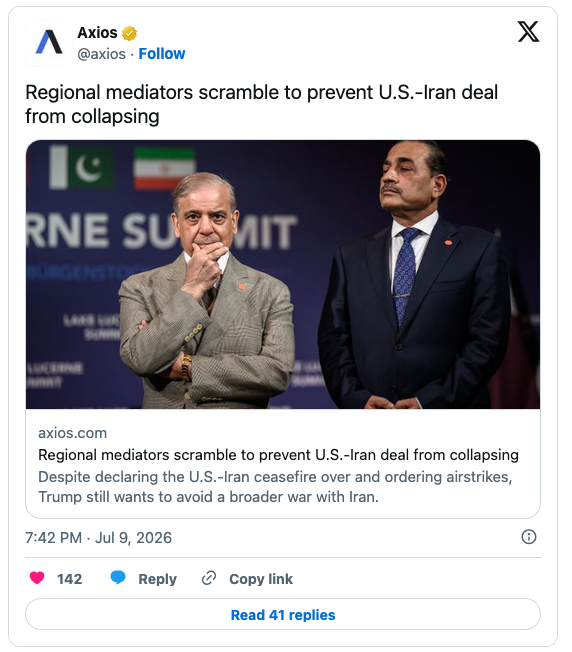The width and height of the screenshot is (572, 652).
Task: Click the tweet text about U.S.-Iran deal
Action: tap(261, 104)
